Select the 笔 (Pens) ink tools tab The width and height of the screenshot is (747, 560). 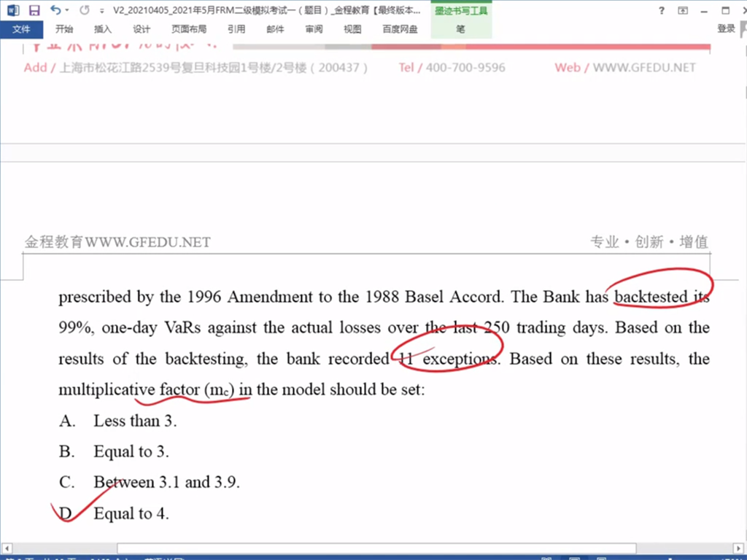click(x=460, y=29)
